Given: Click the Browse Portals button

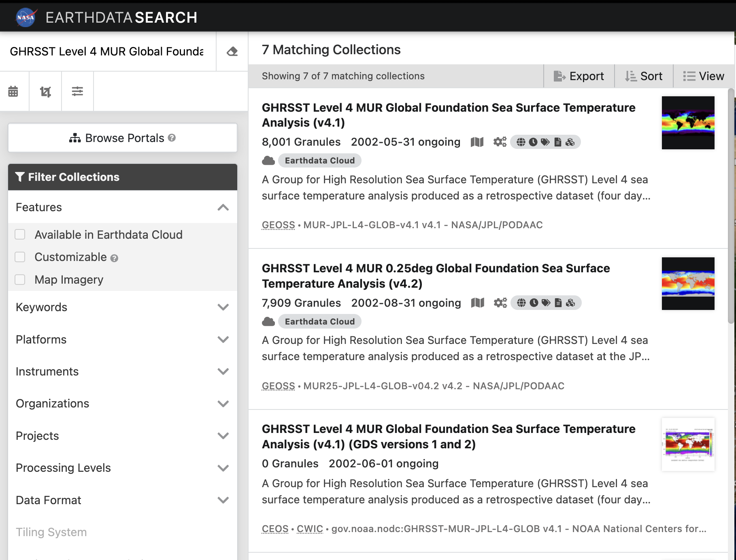Looking at the screenshot, I should click(x=122, y=138).
